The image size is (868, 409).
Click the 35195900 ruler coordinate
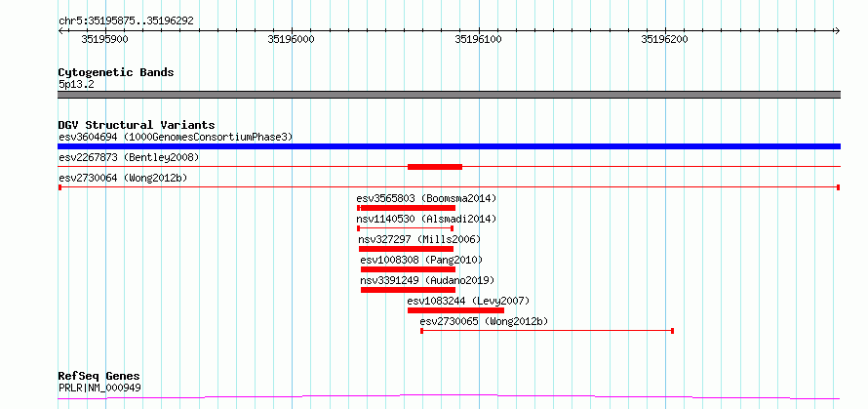104,39
